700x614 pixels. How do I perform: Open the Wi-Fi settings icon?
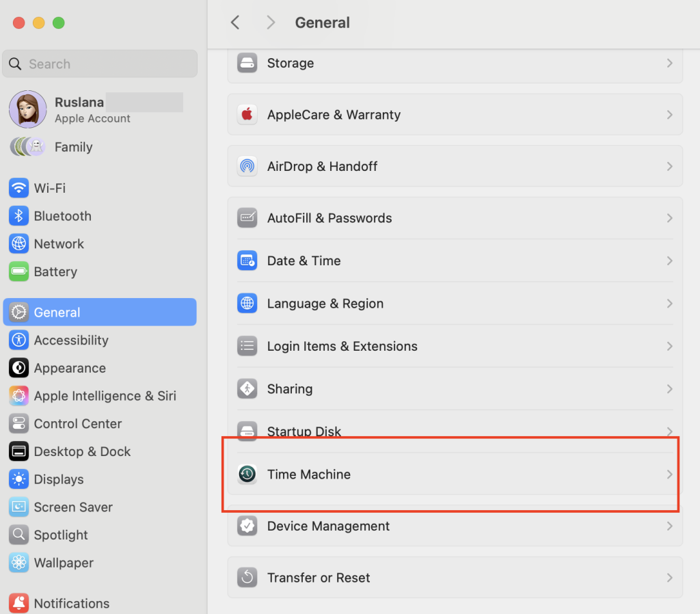[18, 188]
